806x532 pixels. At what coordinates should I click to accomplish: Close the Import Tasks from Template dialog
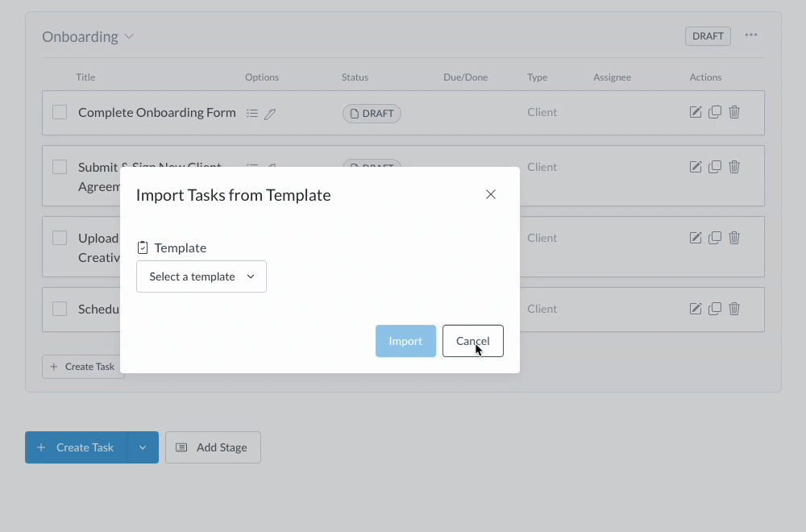tap(491, 194)
